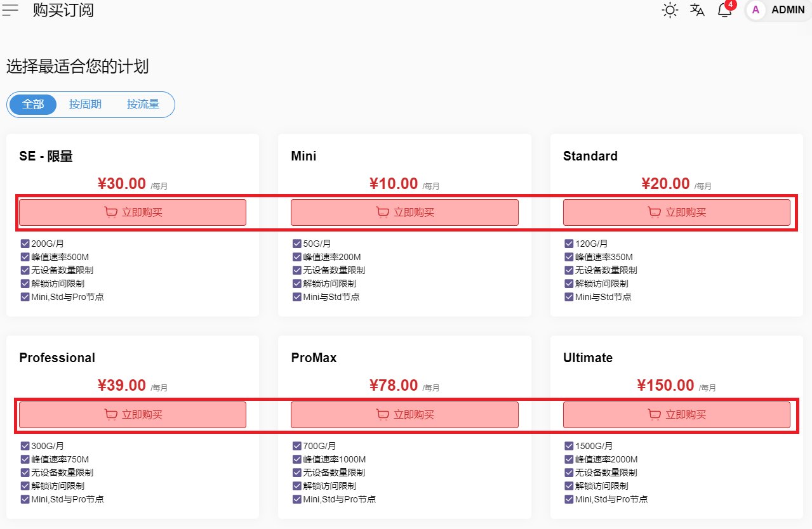Toggle 峰值速率200M checkbox in Mini plan
The width and height of the screenshot is (812, 529).
[x=297, y=257]
